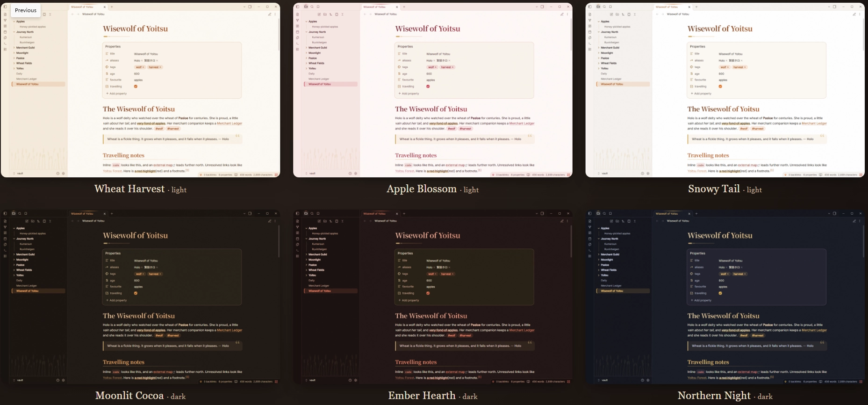Change sort order in Ember Hearth file explorer
This screenshot has width=868, height=405.
pos(330,221)
